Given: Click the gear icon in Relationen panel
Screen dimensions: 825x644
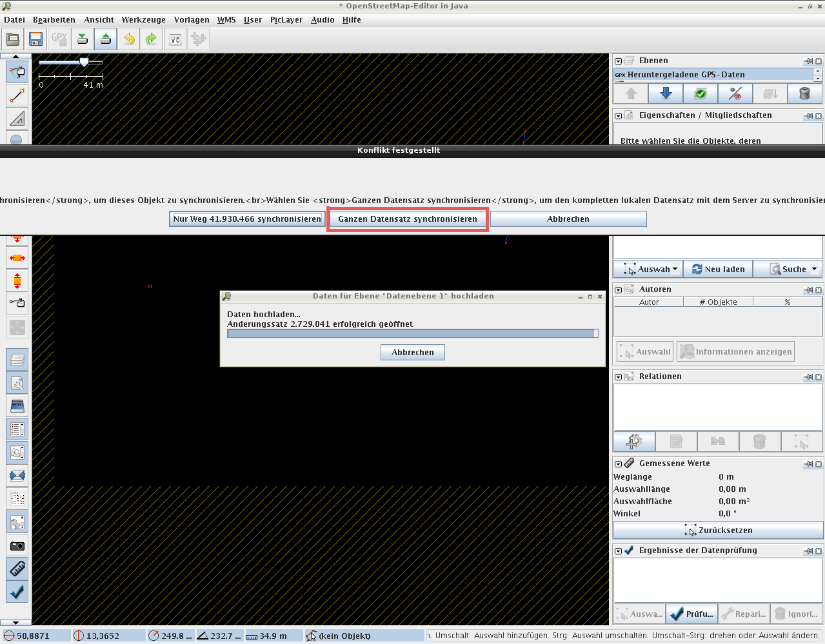Looking at the screenshot, I should click(x=634, y=442).
